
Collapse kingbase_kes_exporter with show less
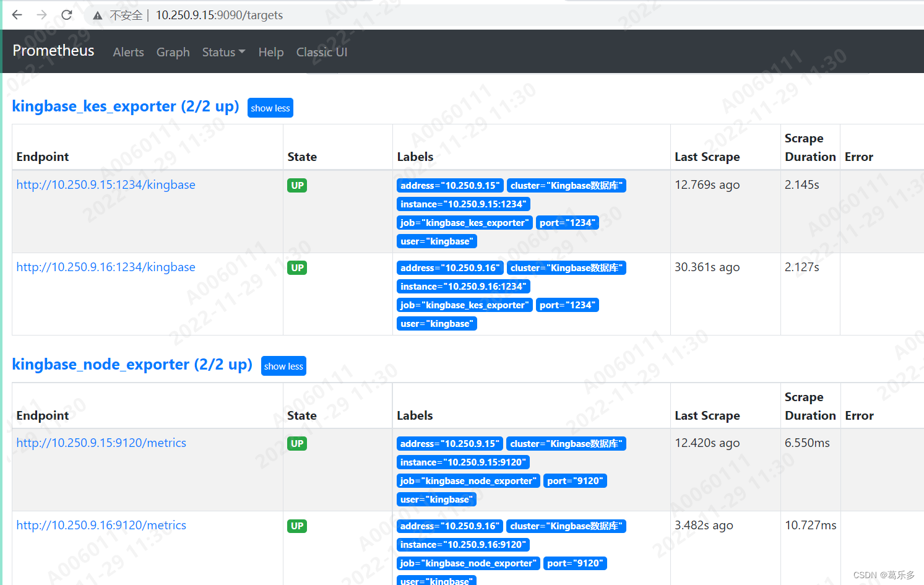tap(270, 108)
